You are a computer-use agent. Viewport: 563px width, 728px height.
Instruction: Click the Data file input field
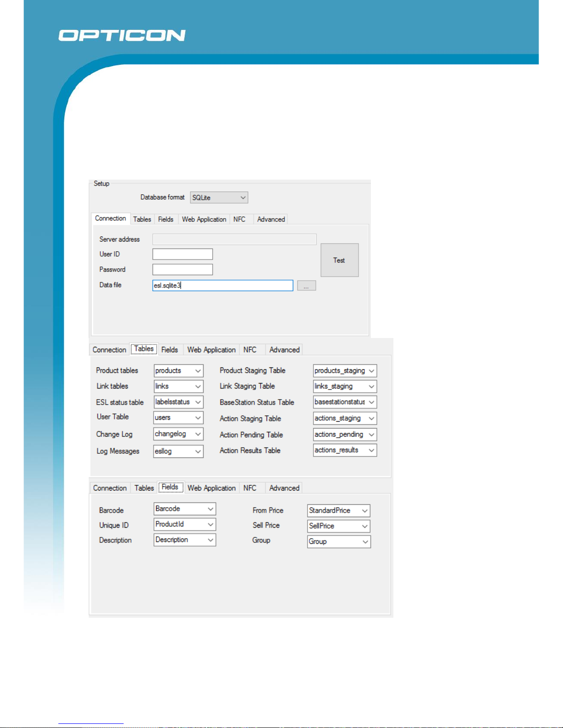pyautogui.click(x=223, y=285)
